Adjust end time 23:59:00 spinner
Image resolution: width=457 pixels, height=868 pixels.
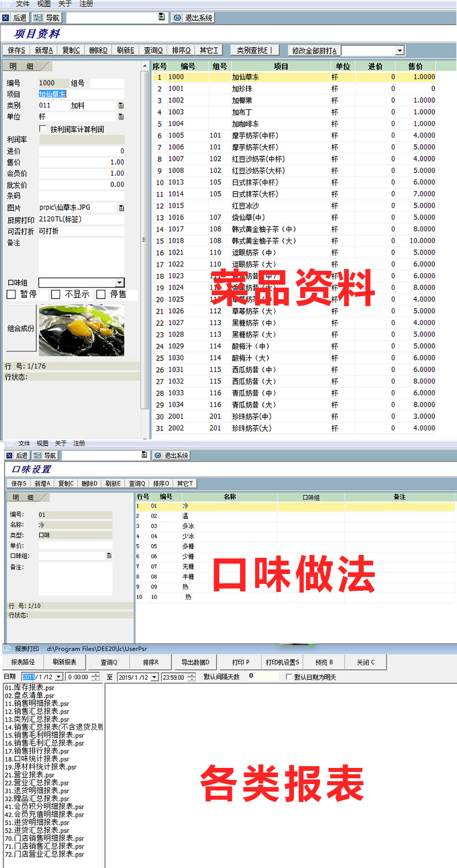pos(190,677)
